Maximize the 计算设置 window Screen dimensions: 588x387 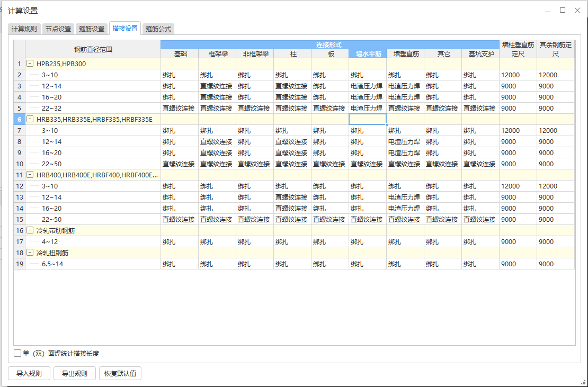pyautogui.click(x=563, y=11)
